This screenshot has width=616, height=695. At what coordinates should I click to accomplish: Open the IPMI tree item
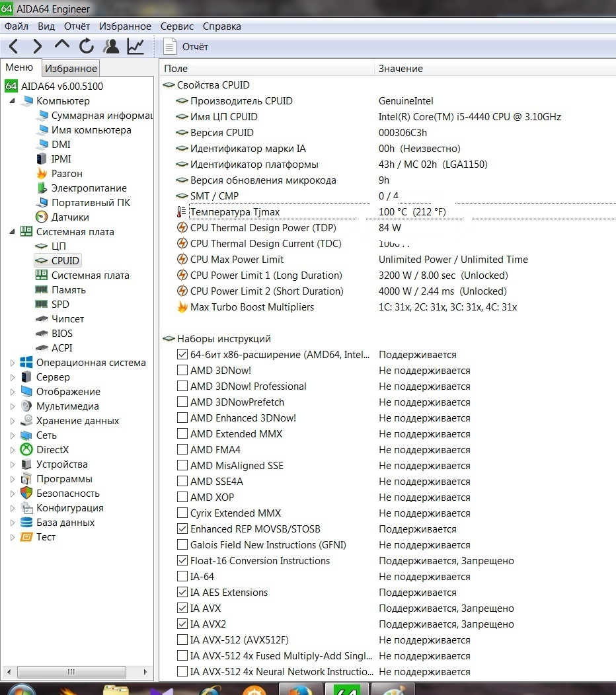(54, 159)
